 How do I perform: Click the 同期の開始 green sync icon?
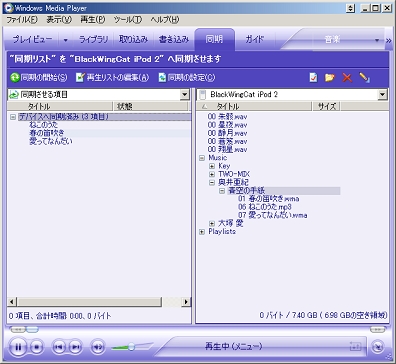(15, 78)
